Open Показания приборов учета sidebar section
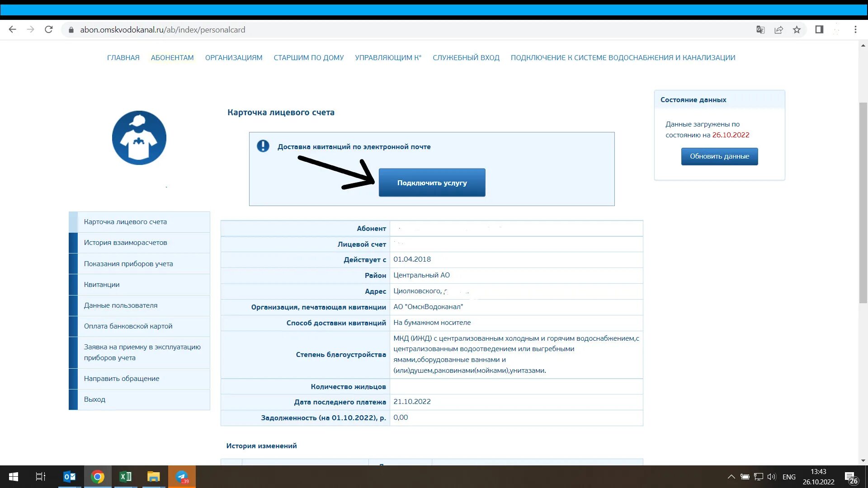Image resolution: width=868 pixels, height=488 pixels. [128, 264]
